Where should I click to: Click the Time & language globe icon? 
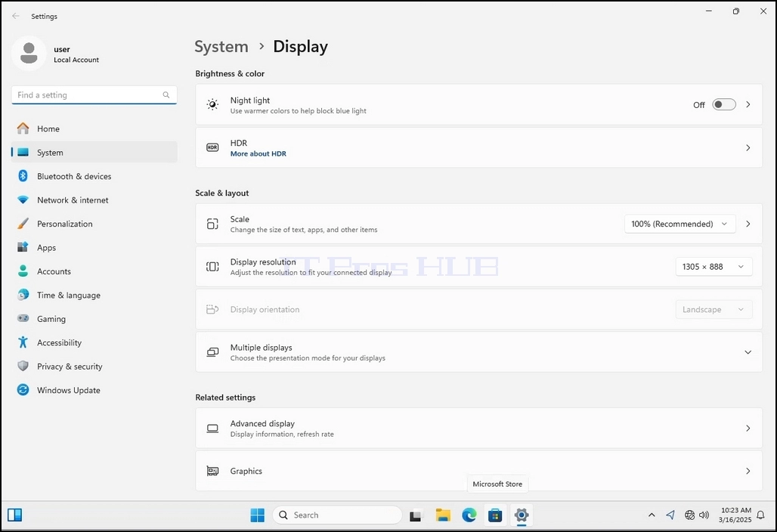pos(23,295)
